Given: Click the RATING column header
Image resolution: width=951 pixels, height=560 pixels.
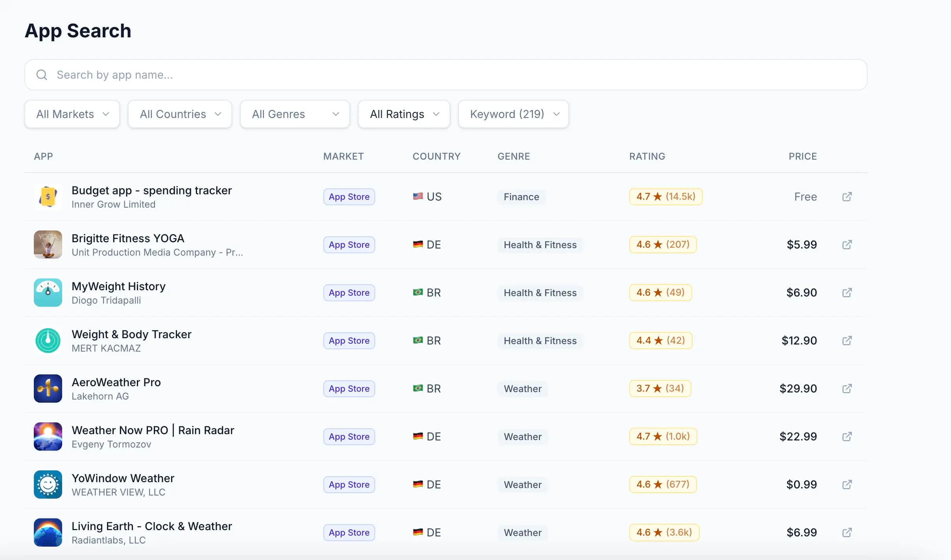Looking at the screenshot, I should point(647,156).
